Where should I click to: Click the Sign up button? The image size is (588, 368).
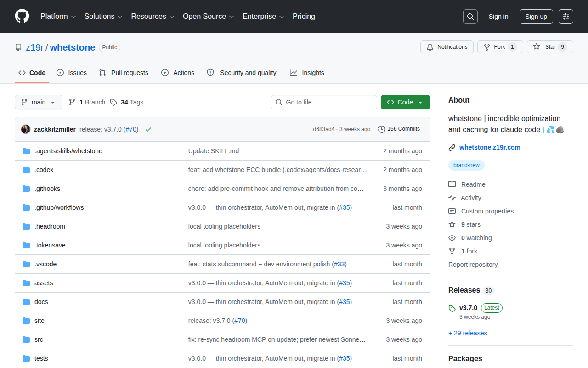536,17
